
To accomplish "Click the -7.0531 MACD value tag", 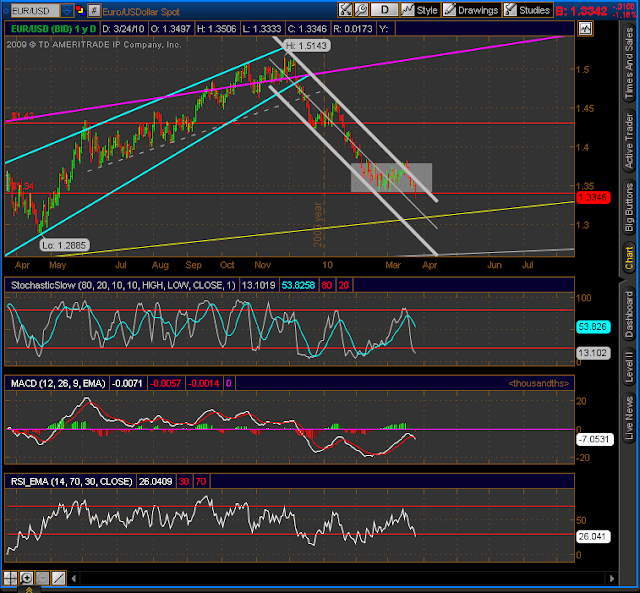I will (x=594, y=440).
